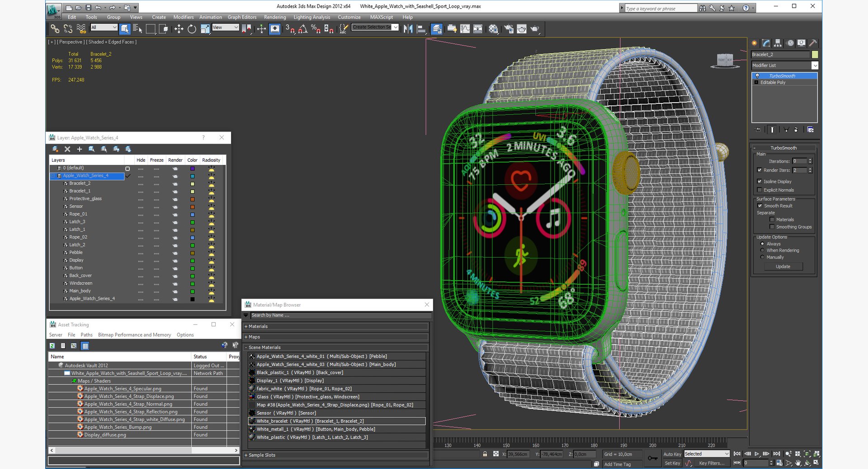
Task: Click Pin Stack icon under modifier stack
Action: (x=758, y=130)
